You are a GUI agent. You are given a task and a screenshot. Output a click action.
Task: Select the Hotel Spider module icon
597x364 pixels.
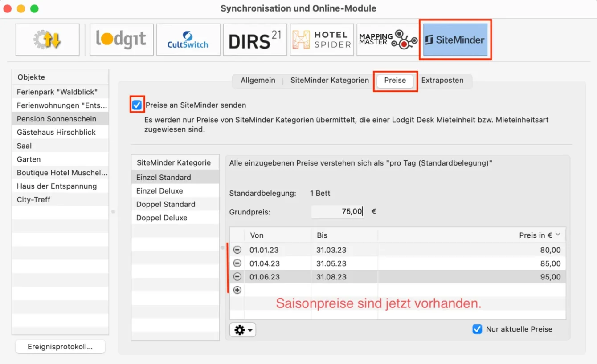click(322, 40)
